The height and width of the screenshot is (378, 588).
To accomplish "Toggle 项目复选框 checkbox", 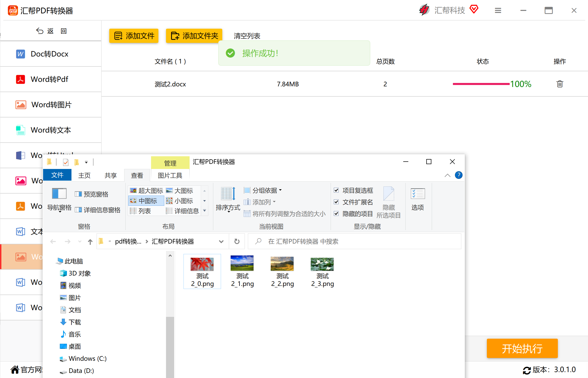I will coord(336,190).
